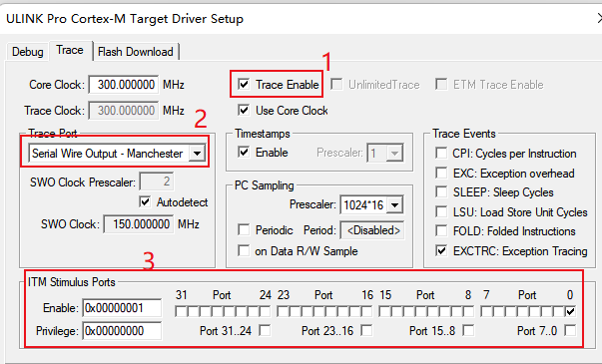Screen dimensions: 602x364
Task: Check ITM stimulus port 8 checkbox
Action: click(468, 311)
